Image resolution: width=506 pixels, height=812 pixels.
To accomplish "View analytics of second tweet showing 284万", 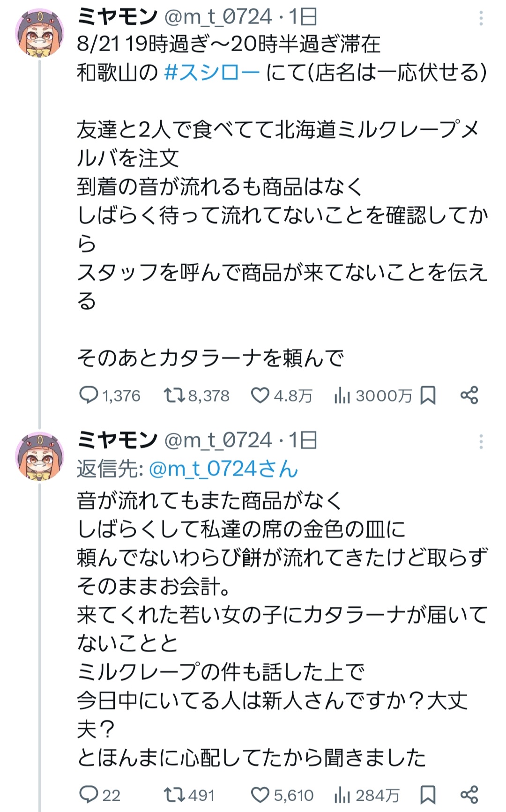I will (342, 795).
